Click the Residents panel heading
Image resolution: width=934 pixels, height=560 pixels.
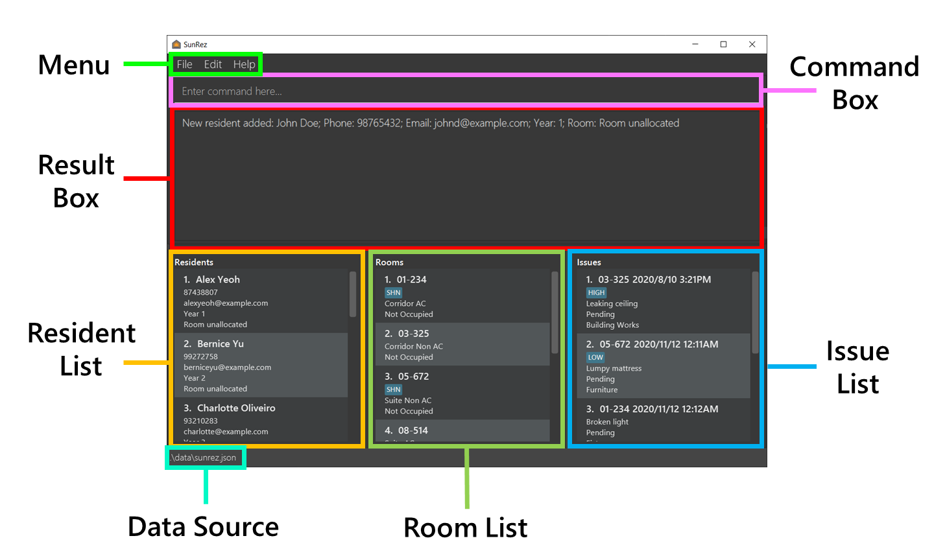pyautogui.click(x=194, y=262)
